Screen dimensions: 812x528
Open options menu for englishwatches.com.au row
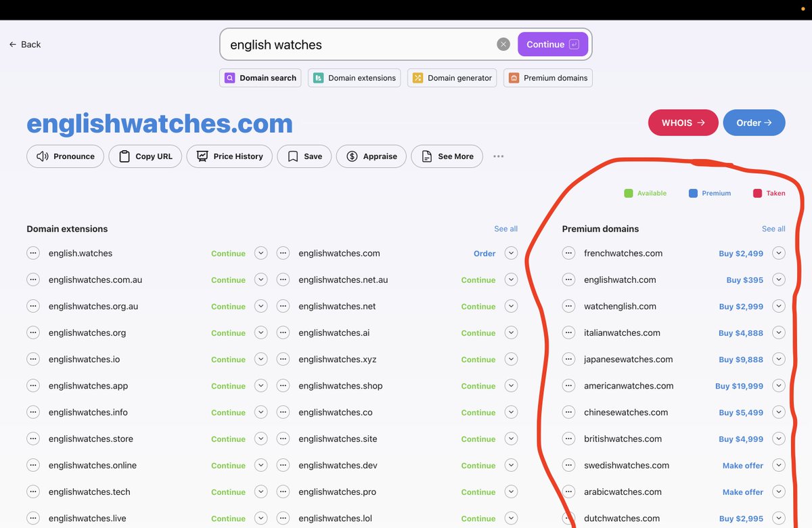point(33,280)
